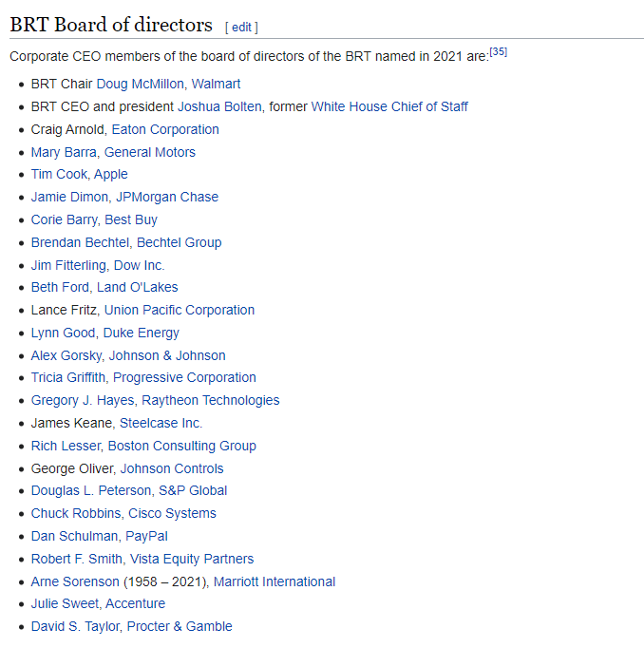
Task: Click the Julie Sweet link
Action: pyautogui.click(x=65, y=603)
